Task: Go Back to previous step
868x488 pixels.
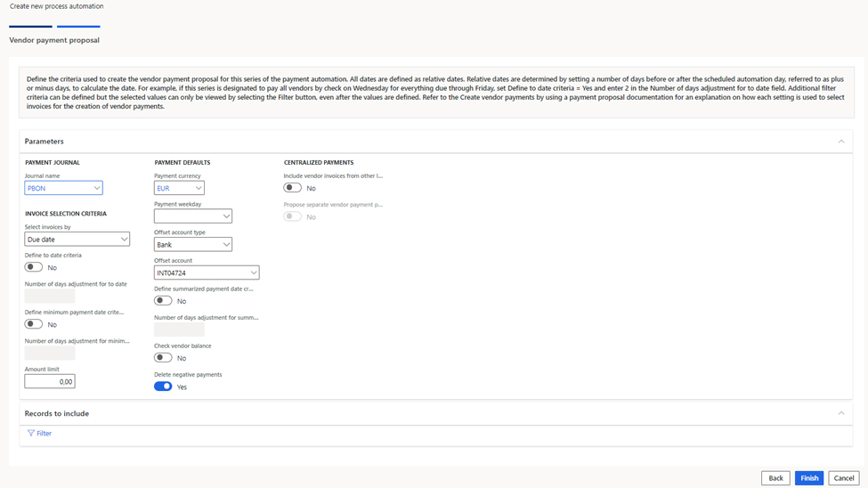Action: coord(775,478)
